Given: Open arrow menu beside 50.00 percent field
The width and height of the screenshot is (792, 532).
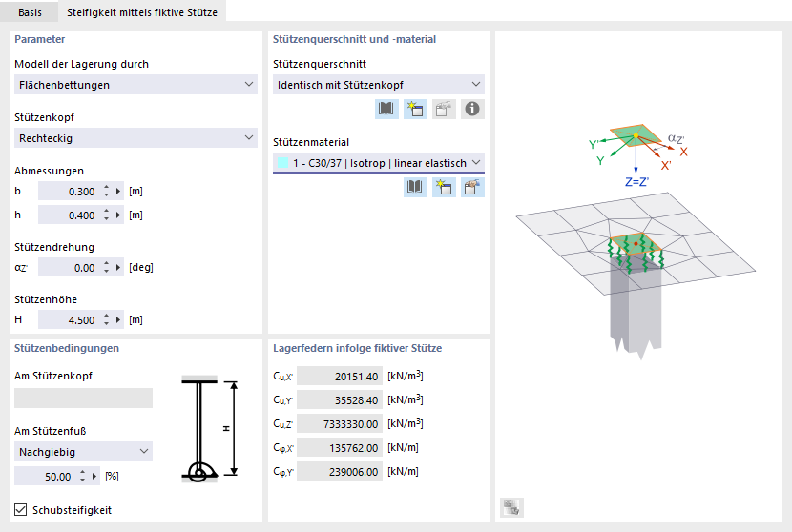Looking at the screenshot, I should [94, 477].
